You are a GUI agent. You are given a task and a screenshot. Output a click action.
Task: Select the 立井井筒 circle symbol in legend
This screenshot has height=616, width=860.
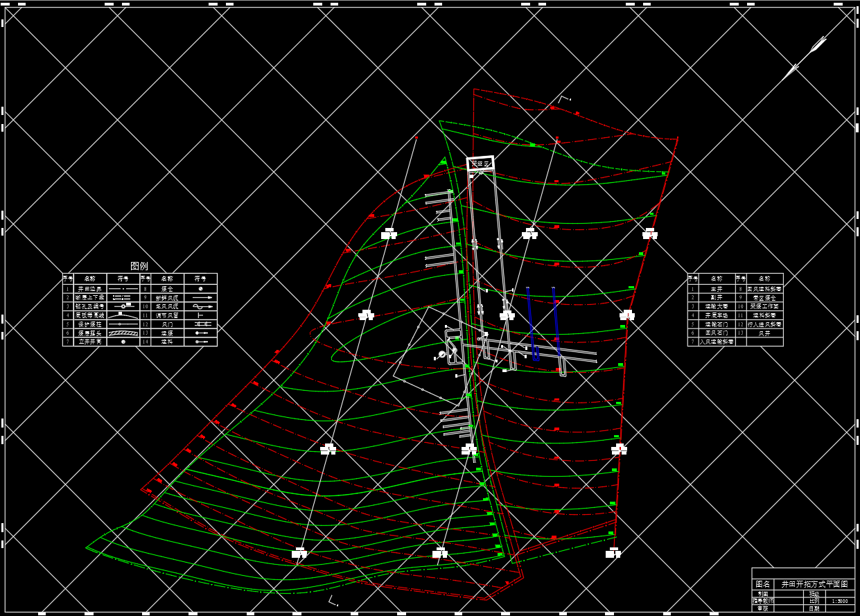123,342
